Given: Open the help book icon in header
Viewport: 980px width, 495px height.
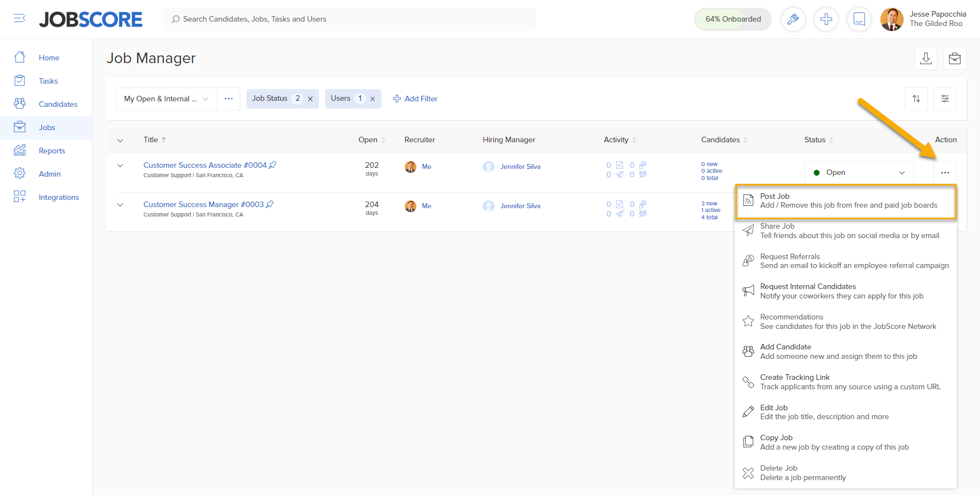Looking at the screenshot, I should (859, 19).
